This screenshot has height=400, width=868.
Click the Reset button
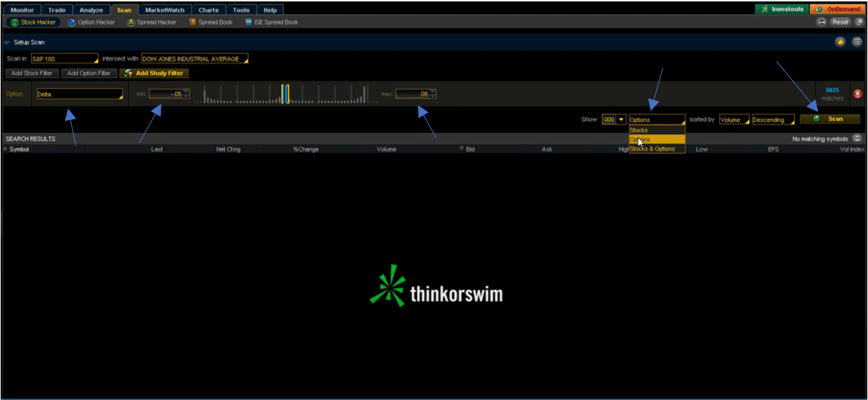coord(841,22)
